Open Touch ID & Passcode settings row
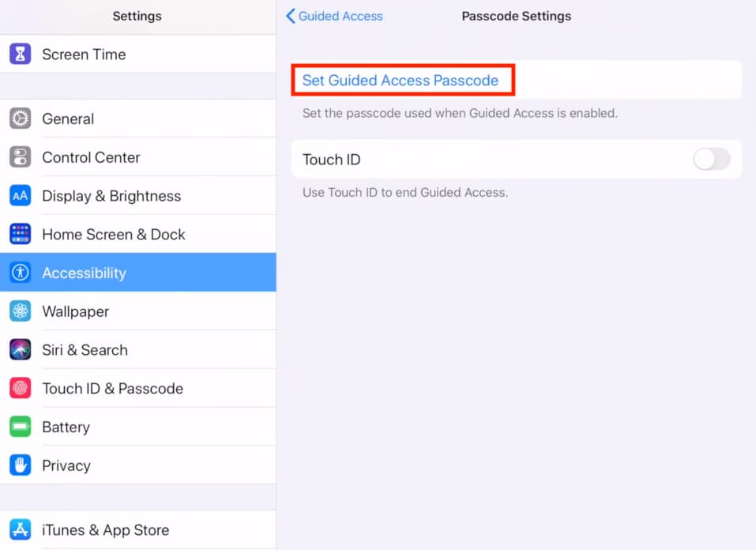The image size is (756, 550). 138,388
